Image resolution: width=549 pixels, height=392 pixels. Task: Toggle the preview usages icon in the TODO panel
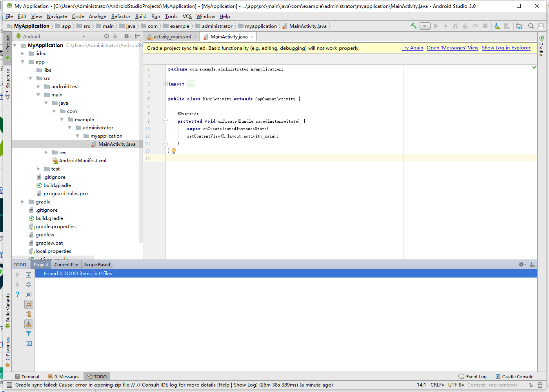pyautogui.click(x=29, y=343)
